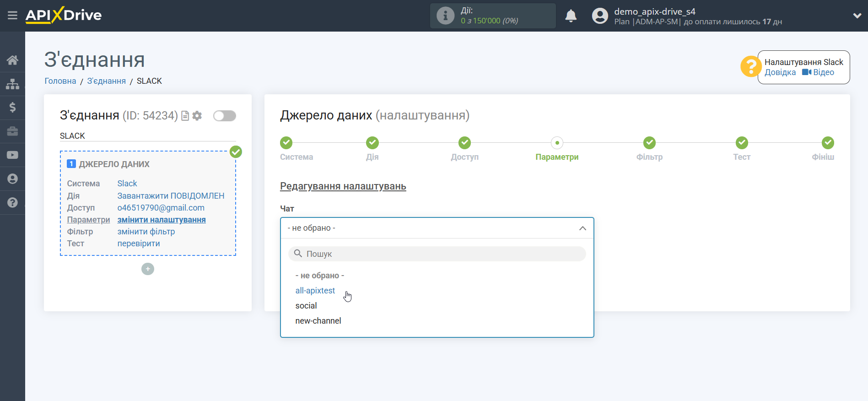Viewport: 868px width, 401px height.
Task: Open the help question sidebar icon
Action: pyautogui.click(x=12, y=202)
